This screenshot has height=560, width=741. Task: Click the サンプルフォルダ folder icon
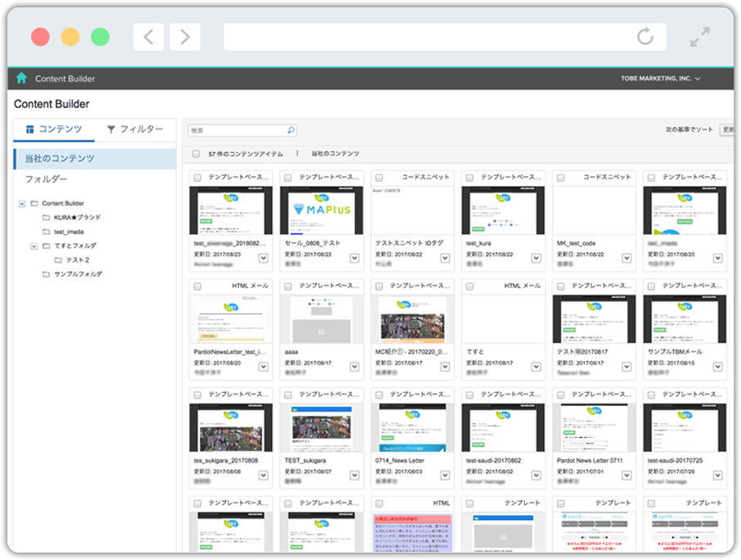click(46, 274)
